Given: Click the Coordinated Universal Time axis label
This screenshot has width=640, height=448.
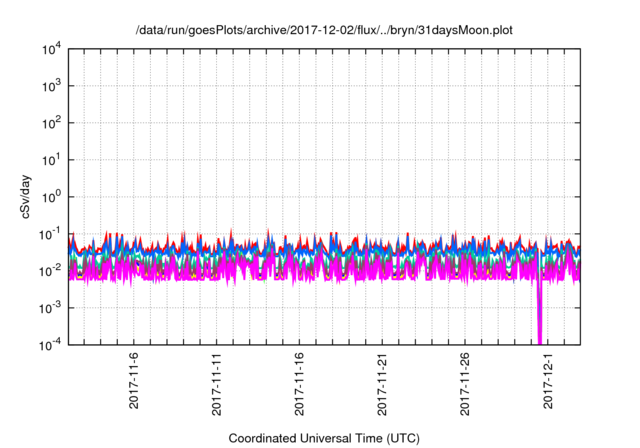Looking at the screenshot, I should tap(324, 437).
